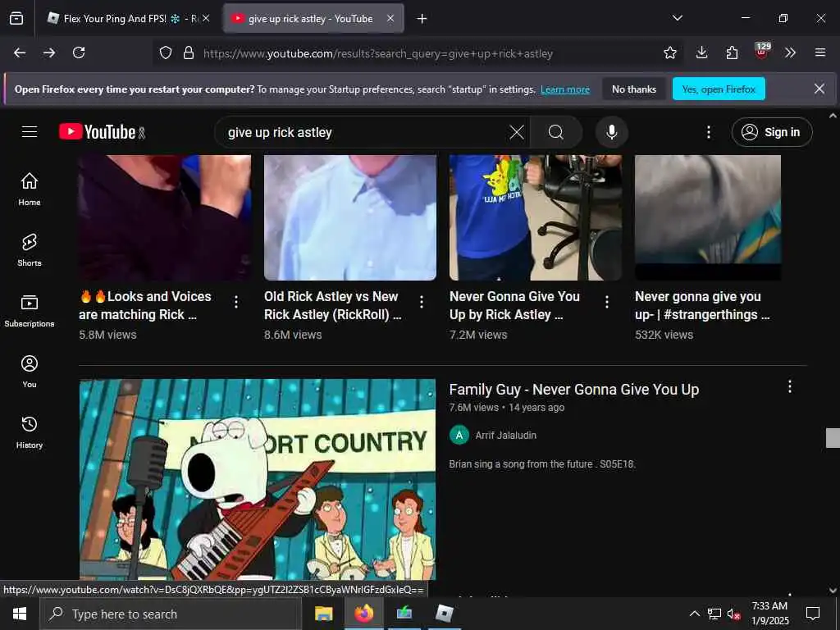Open Home in YouTube sidebar
840x630 pixels.
30,189
